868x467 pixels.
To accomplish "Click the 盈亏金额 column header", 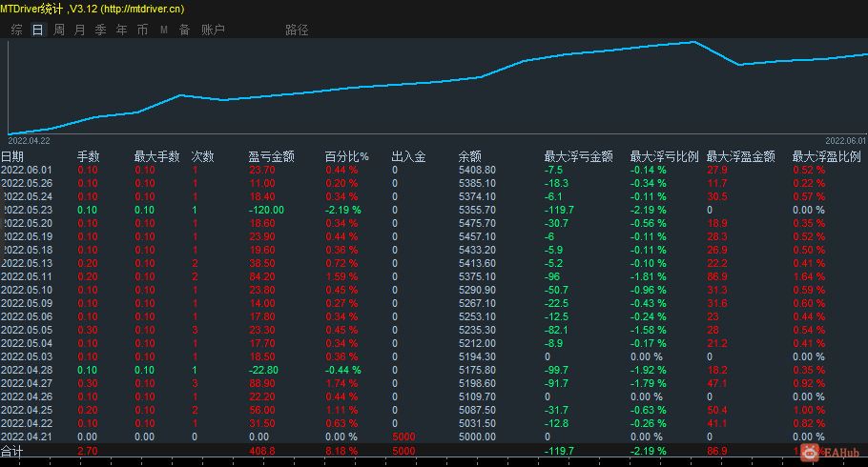I will pyautogui.click(x=271, y=156).
